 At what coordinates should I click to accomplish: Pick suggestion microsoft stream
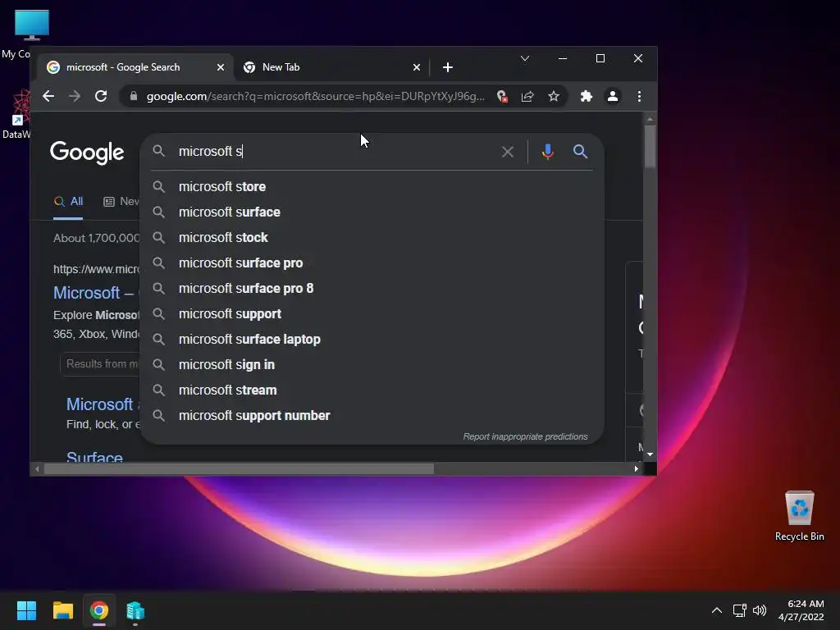[x=372, y=390]
